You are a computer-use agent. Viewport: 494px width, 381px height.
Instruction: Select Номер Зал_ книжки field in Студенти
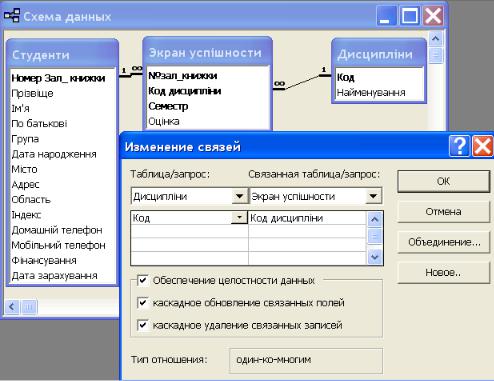click(58, 78)
